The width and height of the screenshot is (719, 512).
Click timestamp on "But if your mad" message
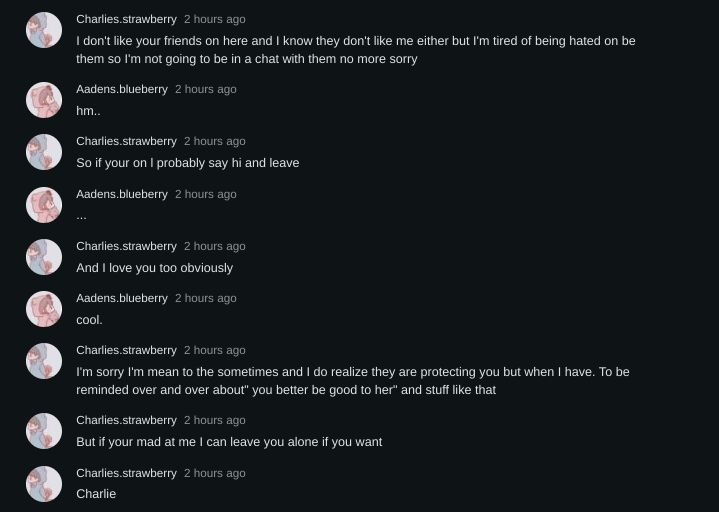pos(214,420)
